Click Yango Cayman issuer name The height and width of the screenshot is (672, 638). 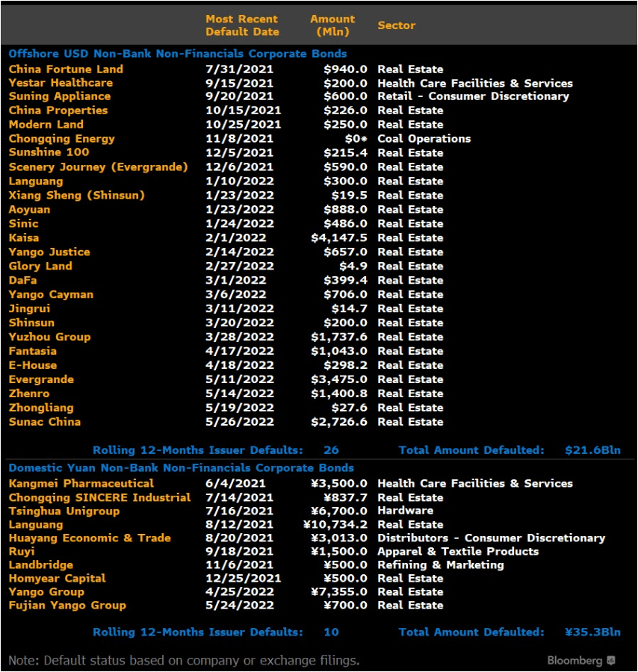click(51, 294)
